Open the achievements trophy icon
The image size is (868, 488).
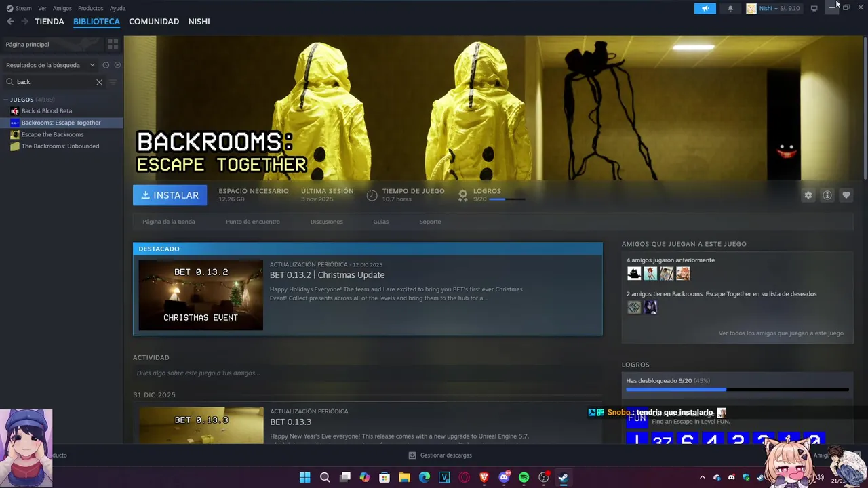463,195
